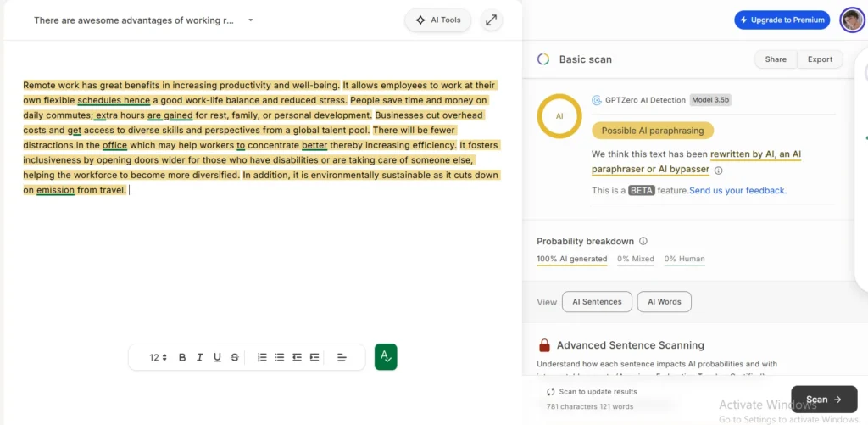The height and width of the screenshot is (425, 868).
Task: Open the Send us your feedback link
Action: tap(737, 191)
